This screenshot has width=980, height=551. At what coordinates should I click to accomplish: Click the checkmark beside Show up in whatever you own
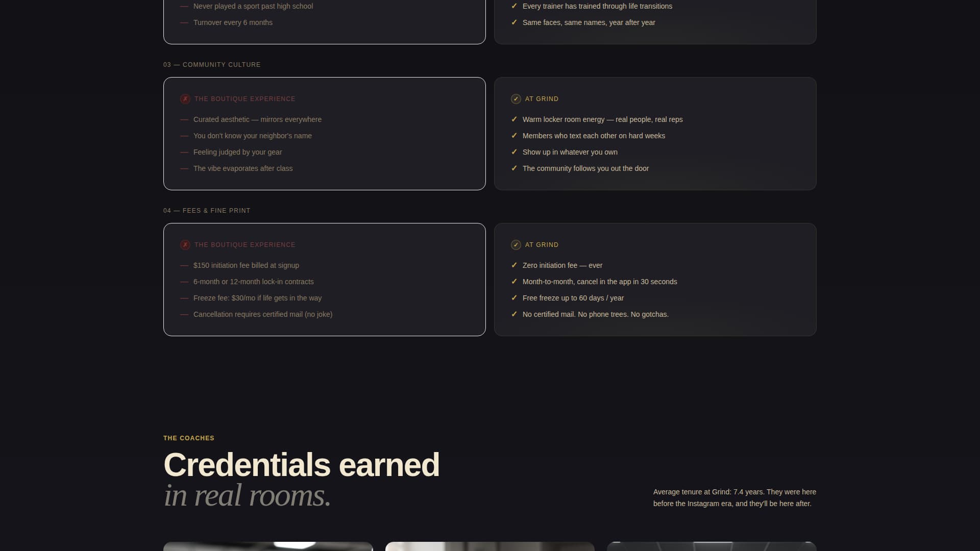[514, 152]
